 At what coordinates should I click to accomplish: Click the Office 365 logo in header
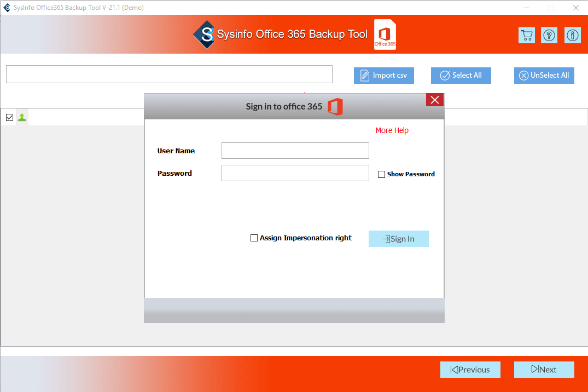pyautogui.click(x=385, y=35)
